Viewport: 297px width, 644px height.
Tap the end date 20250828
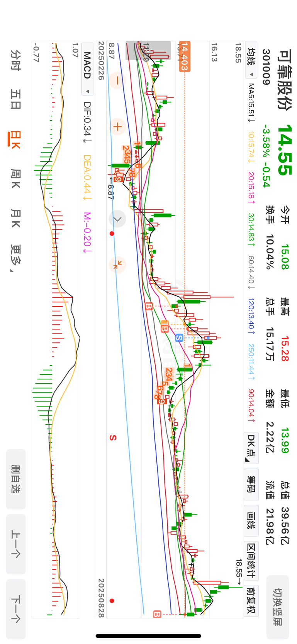101,598
